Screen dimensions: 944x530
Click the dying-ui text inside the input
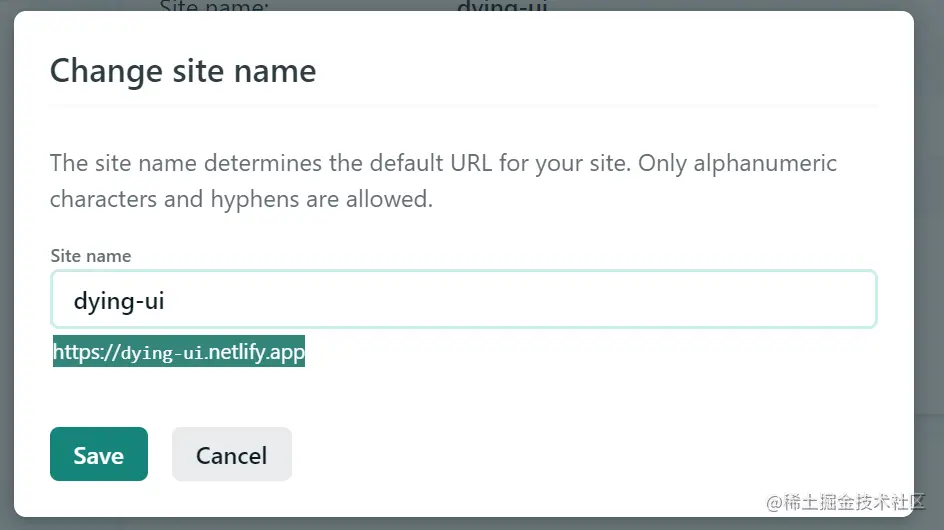(x=118, y=300)
